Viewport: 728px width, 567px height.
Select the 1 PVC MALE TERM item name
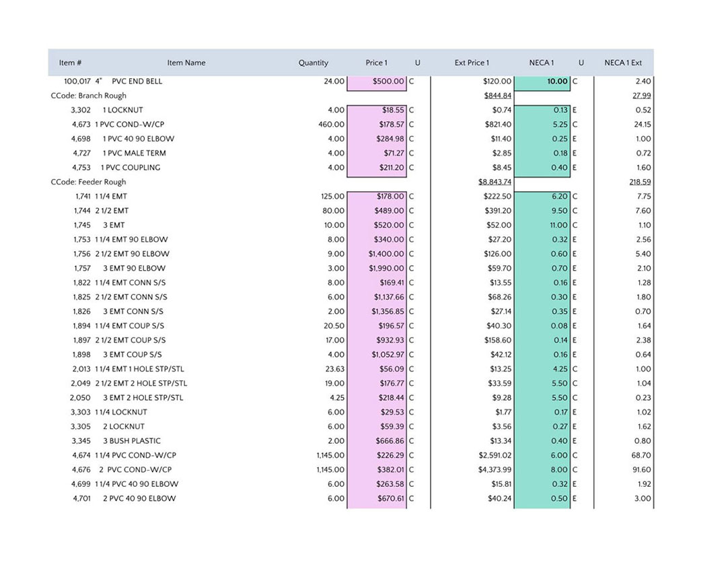(x=131, y=154)
